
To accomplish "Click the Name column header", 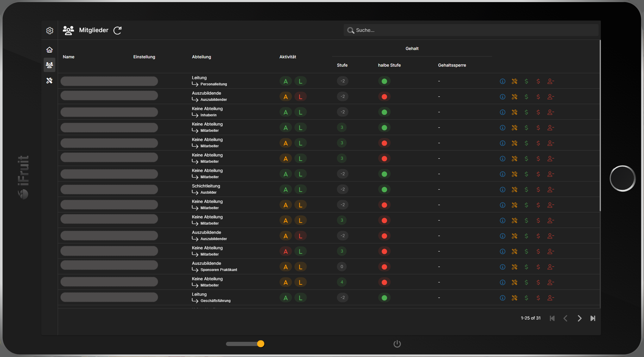I will point(69,57).
